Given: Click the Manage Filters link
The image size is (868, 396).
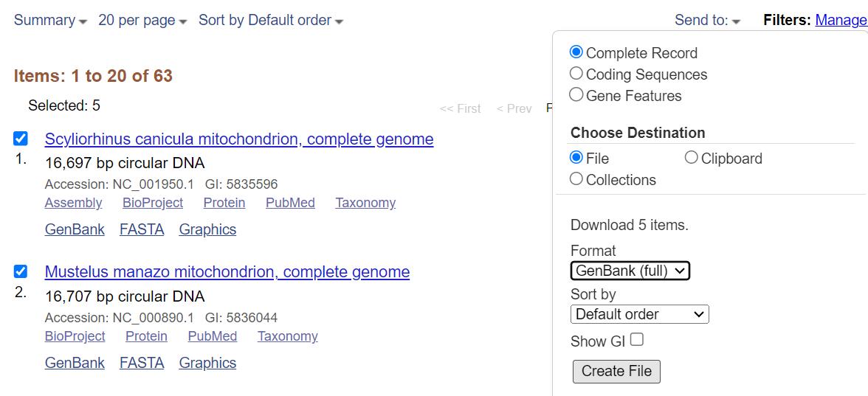Looking at the screenshot, I should click(841, 21).
